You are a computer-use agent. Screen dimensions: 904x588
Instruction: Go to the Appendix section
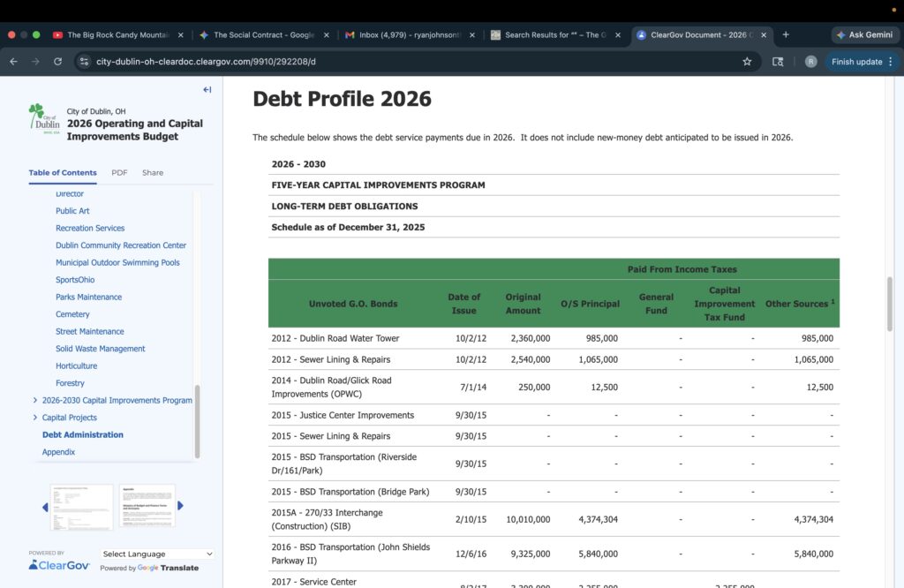pyautogui.click(x=58, y=452)
